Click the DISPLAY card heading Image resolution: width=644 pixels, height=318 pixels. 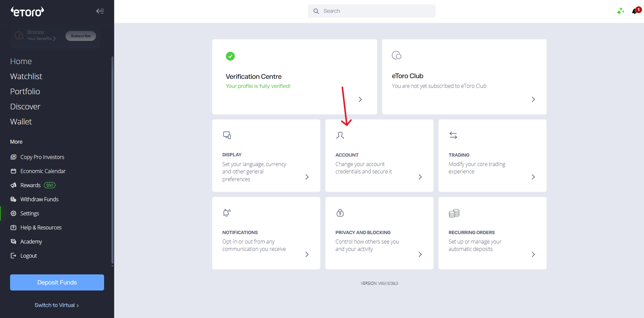pyautogui.click(x=232, y=155)
